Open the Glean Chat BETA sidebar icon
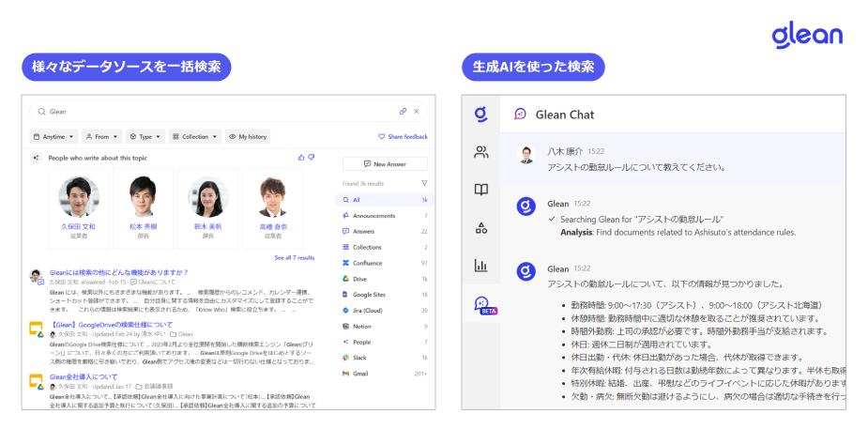Viewport: 868px width, 429px height. [482, 304]
